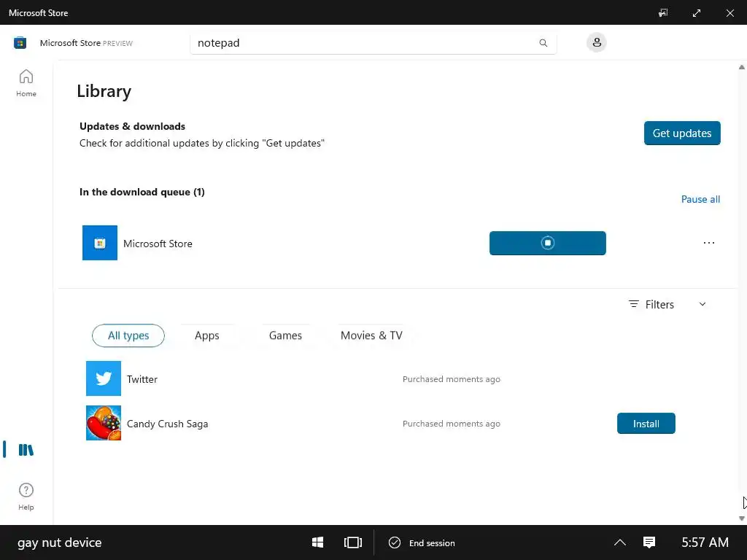Open the Library sidebar icon

(x=26, y=449)
